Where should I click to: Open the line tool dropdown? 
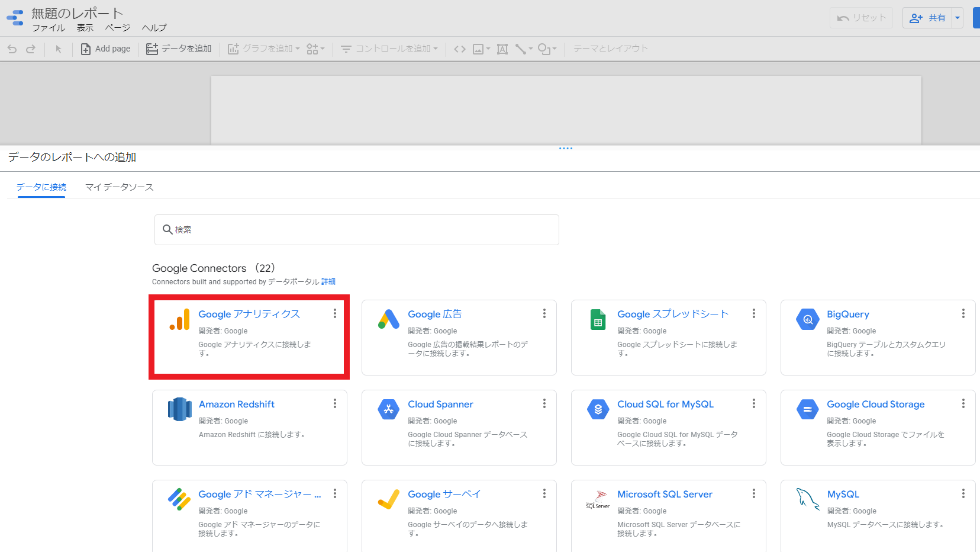pos(524,49)
